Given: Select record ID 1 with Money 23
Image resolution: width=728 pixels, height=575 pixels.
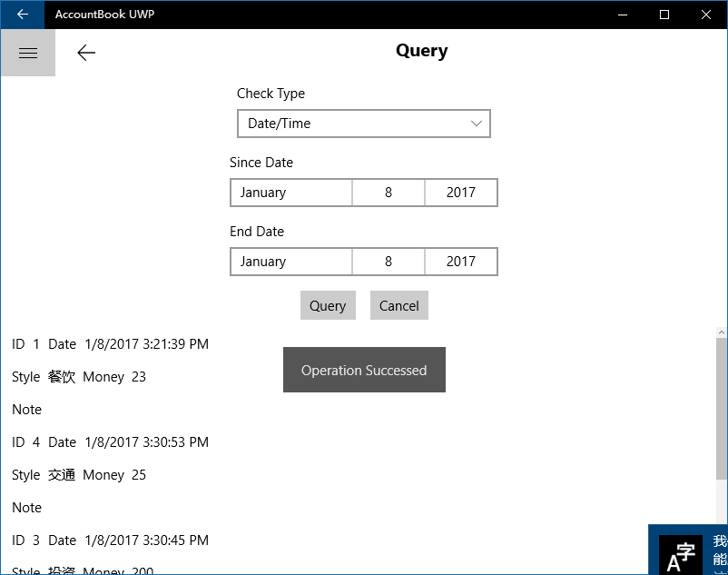Looking at the screenshot, I should click(109, 344).
